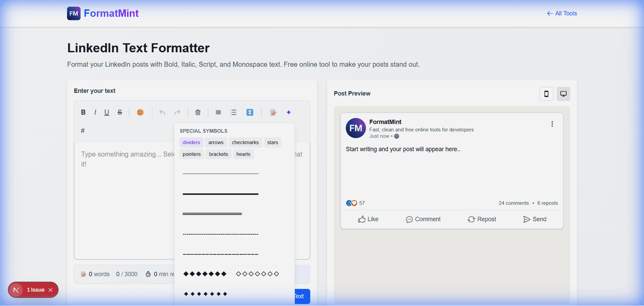644x306 pixels.
Task: Switch to desktop preview mode
Action: click(x=563, y=94)
